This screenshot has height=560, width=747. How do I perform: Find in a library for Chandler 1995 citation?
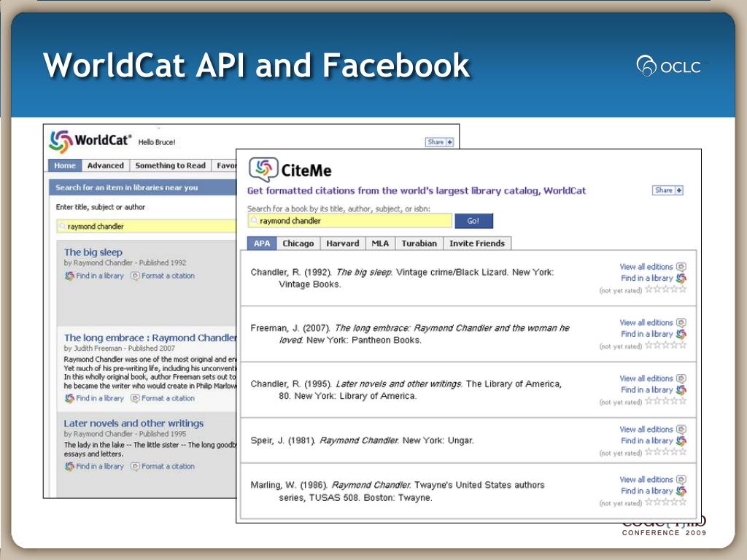(x=646, y=389)
